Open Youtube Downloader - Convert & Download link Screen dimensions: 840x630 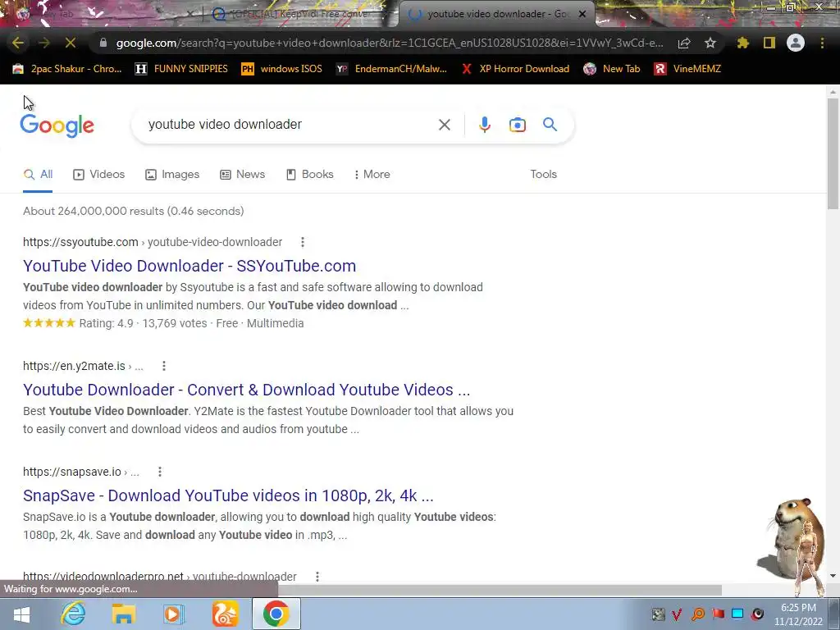tap(246, 390)
